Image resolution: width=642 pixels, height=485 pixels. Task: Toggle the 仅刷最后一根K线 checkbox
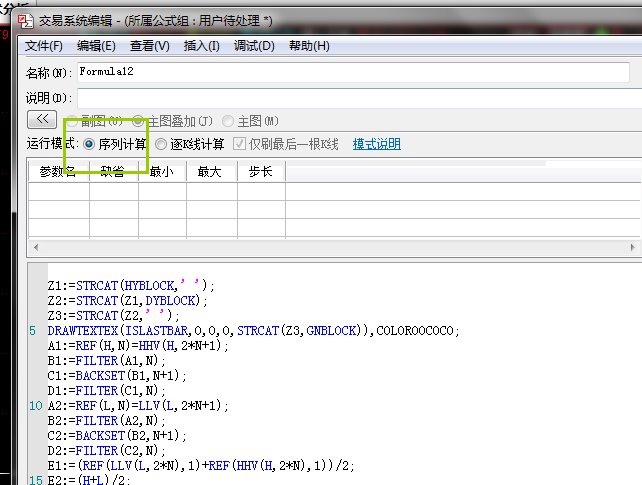click(x=240, y=144)
